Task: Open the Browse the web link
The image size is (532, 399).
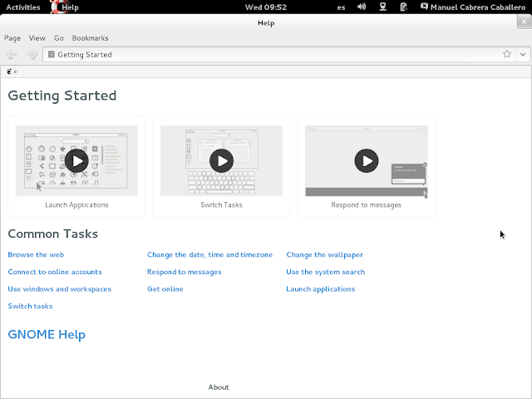Action: (36, 254)
